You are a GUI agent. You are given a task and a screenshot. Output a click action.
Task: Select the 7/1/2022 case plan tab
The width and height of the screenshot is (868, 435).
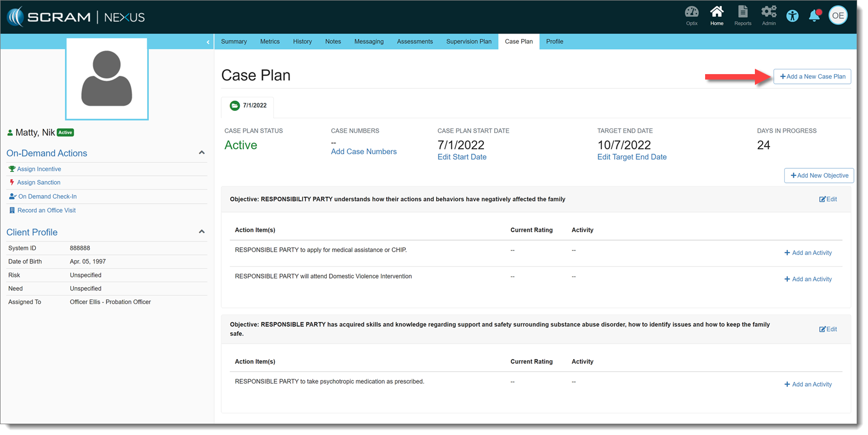tap(248, 106)
